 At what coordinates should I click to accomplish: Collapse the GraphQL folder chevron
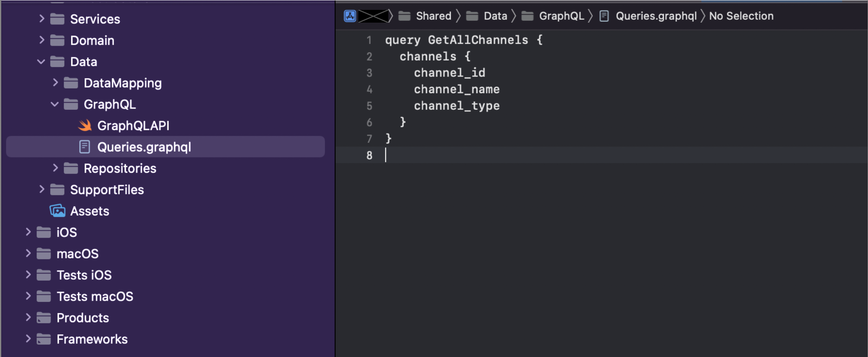click(x=55, y=104)
